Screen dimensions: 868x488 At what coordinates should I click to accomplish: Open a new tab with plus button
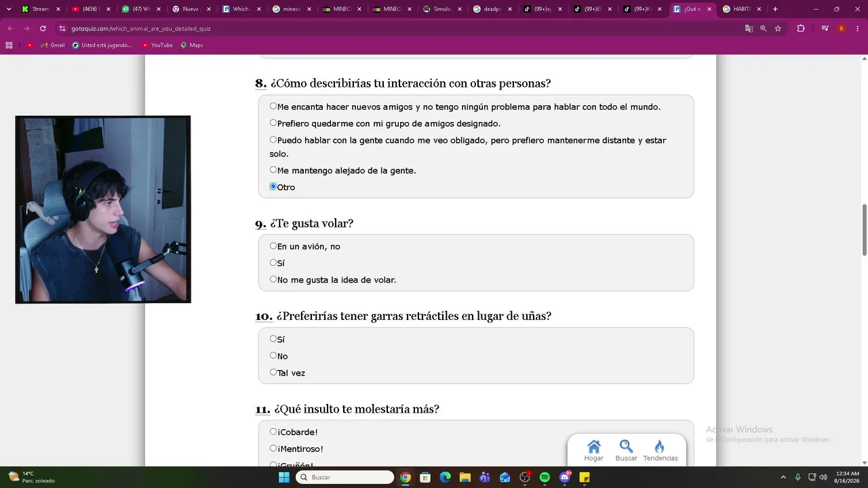(775, 9)
